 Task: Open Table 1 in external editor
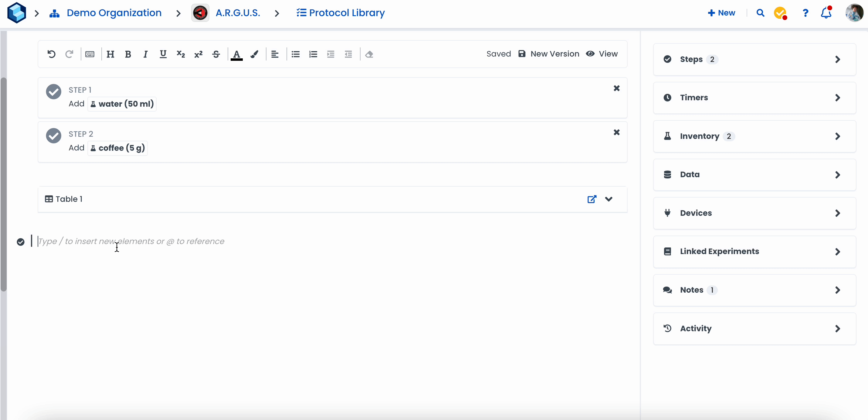[x=592, y=199]
